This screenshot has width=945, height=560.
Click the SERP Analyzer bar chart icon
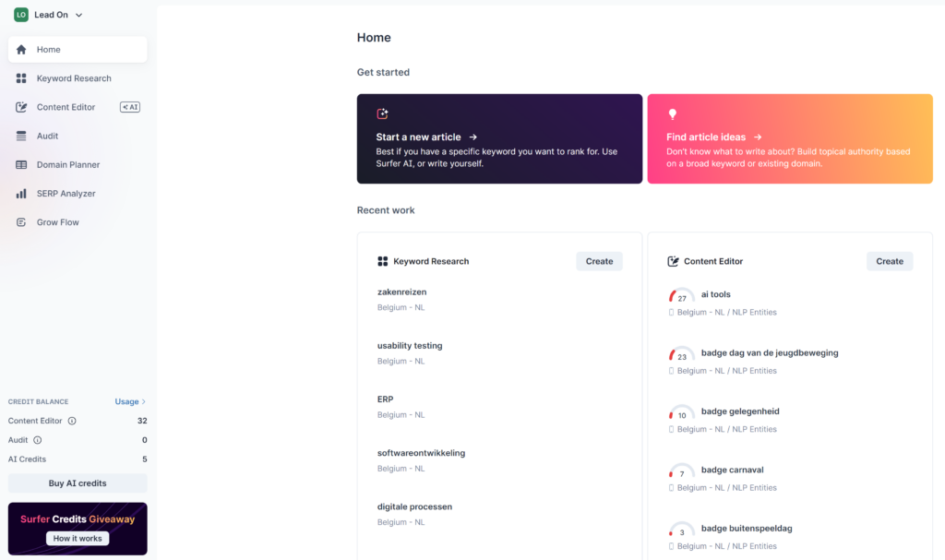tap(21, 194)
